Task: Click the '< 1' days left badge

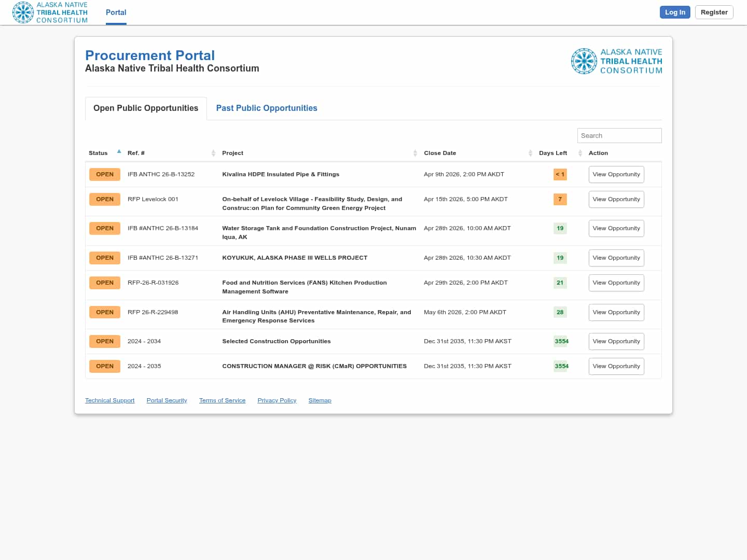Action: click(x=560, y=175)
